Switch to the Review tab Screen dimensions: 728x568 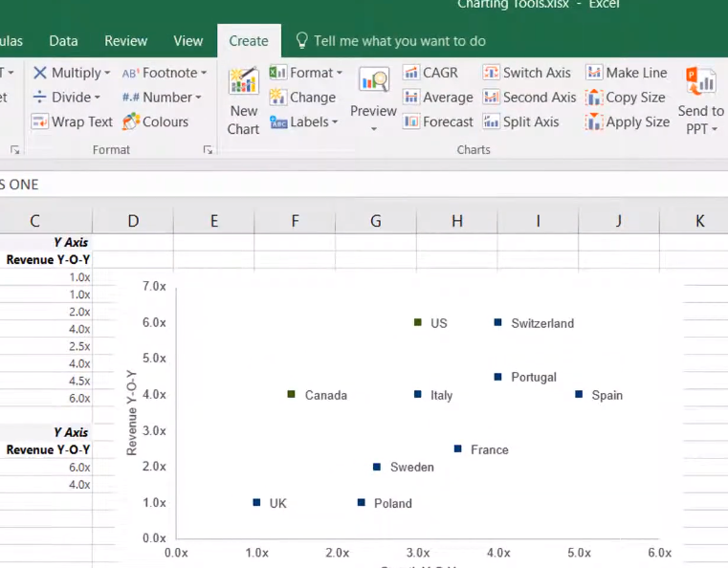(x=125, y=41)
